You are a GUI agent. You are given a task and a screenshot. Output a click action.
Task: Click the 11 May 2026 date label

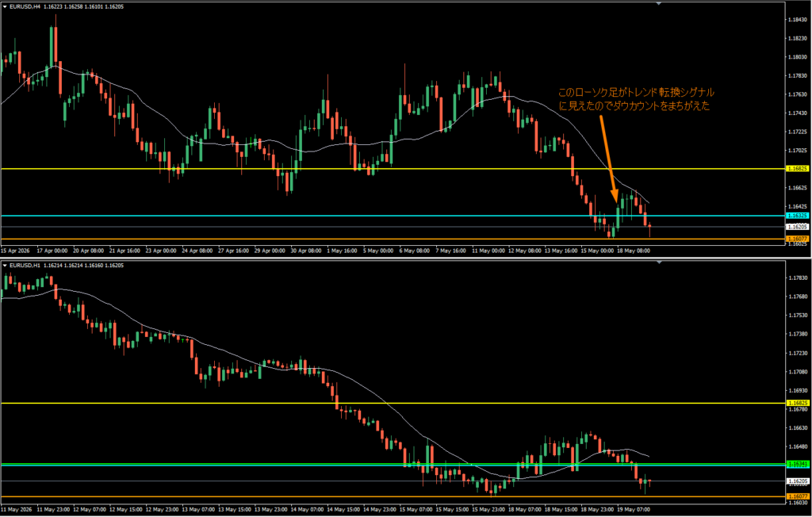[x=16, y=509]
